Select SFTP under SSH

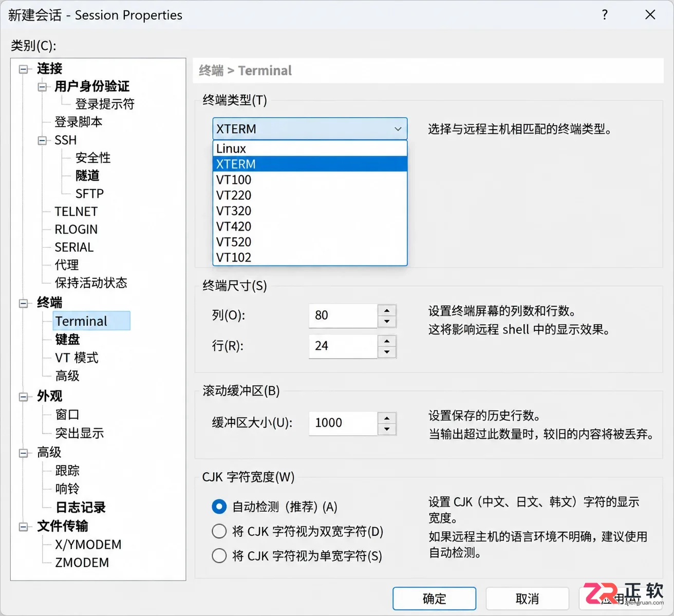[x=89, y=194]
